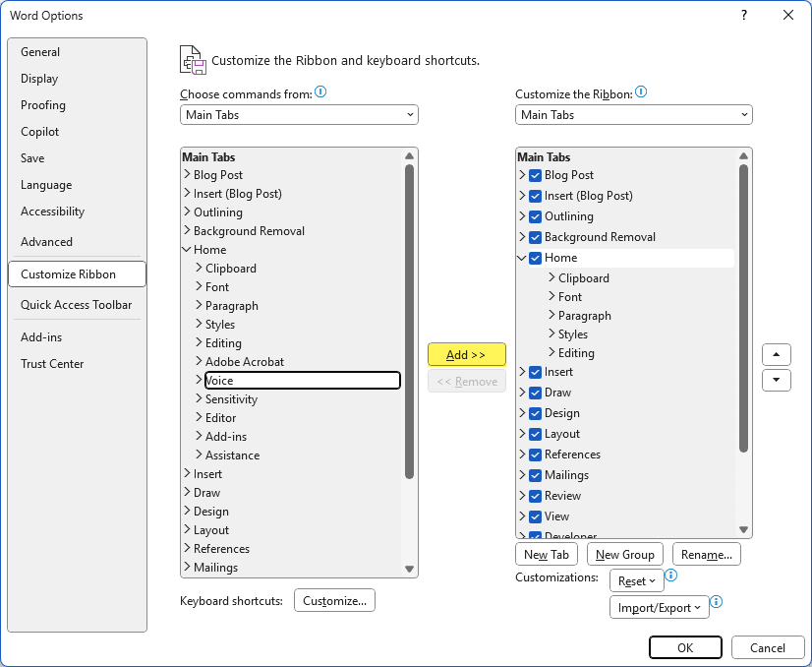The width and height of the screenshot is (812, 667).
Task: Open the General options category
Action: click(77, 52)
